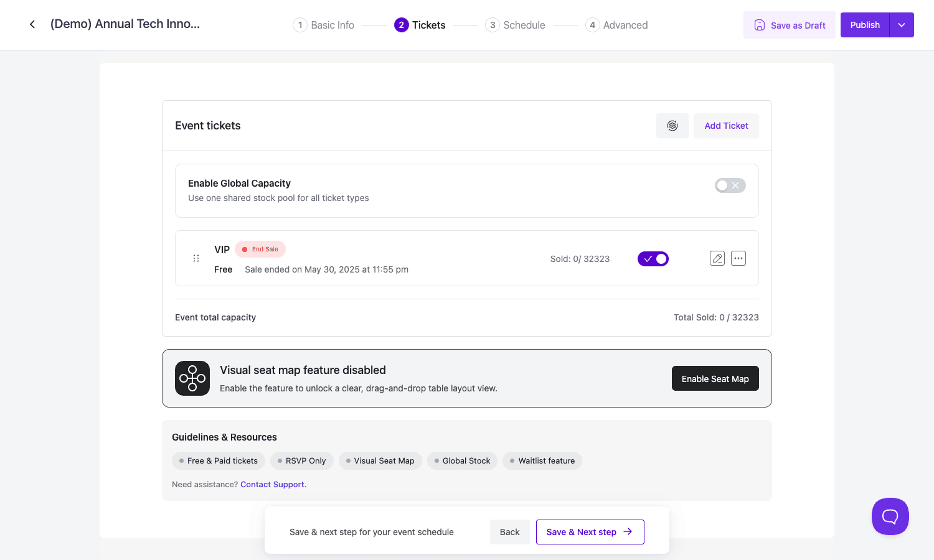Click the VIP ticket name

222,250
